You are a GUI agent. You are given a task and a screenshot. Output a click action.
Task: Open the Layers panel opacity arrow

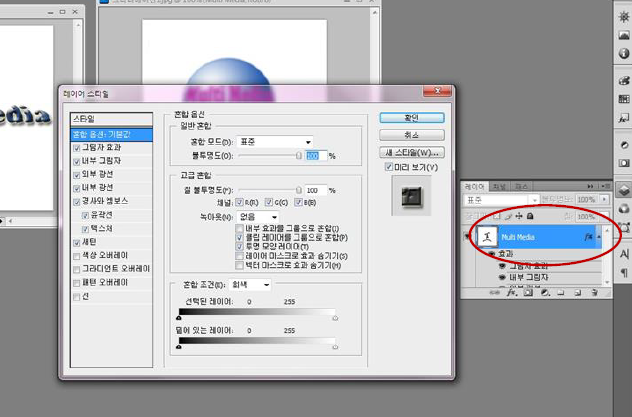pos(604,199)
